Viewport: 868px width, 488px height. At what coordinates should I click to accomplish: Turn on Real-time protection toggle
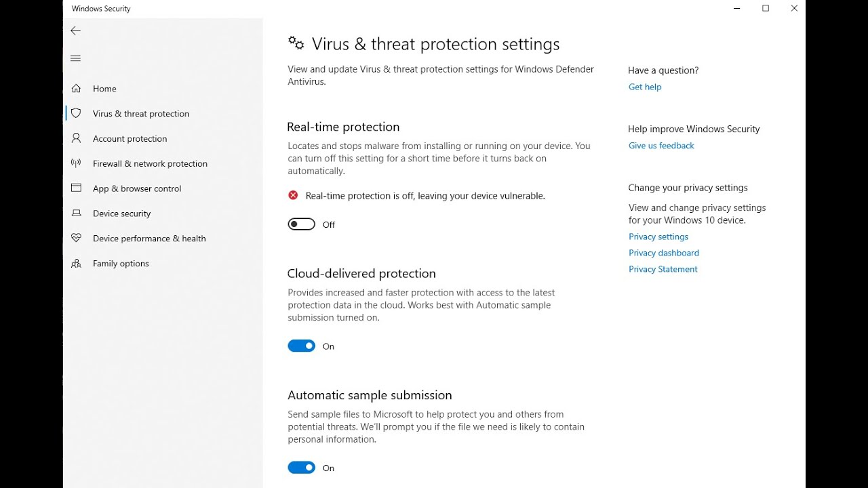[301, 224]
